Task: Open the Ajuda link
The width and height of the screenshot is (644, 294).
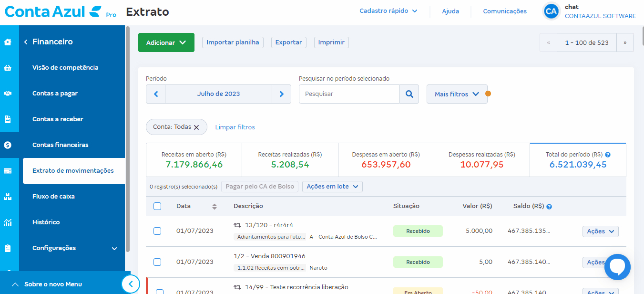Action: (x=450, y=11)
